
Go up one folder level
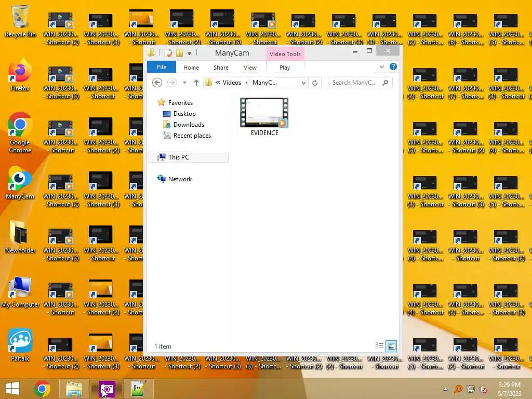click(196, 83)
